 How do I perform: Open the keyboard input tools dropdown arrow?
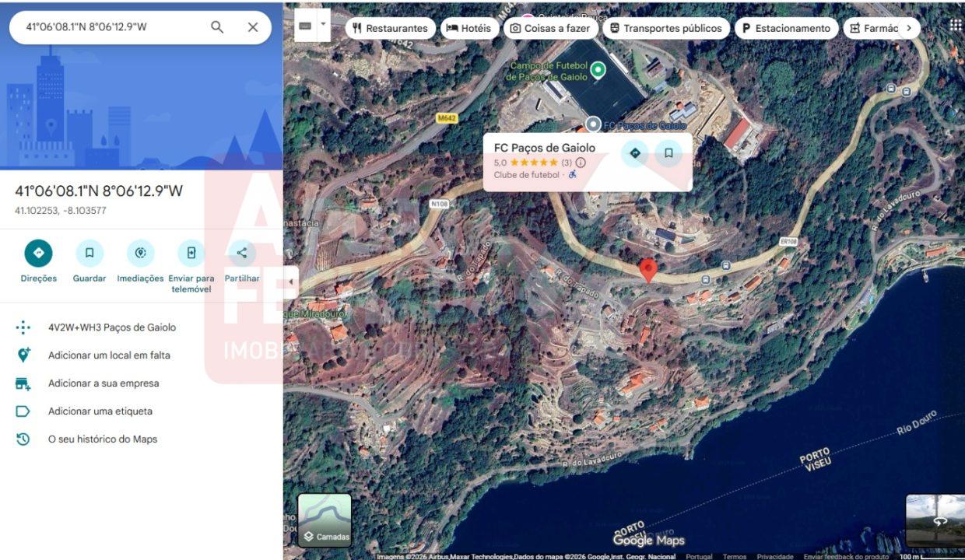(x=324, y=24)
